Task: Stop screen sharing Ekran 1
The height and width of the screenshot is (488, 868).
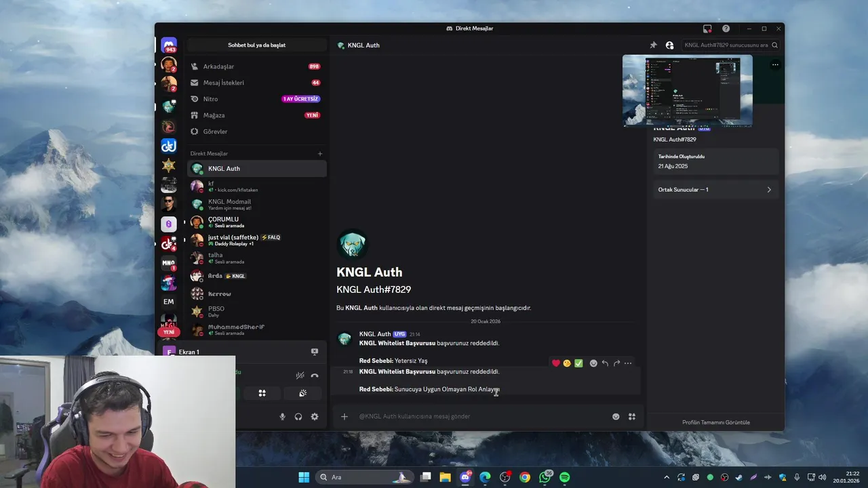Action: (x=315, y=352)
